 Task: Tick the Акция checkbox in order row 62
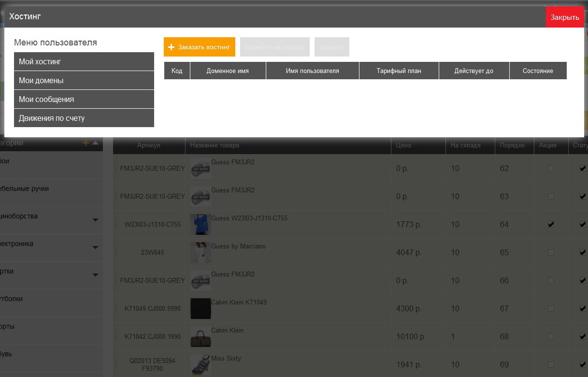551,169
